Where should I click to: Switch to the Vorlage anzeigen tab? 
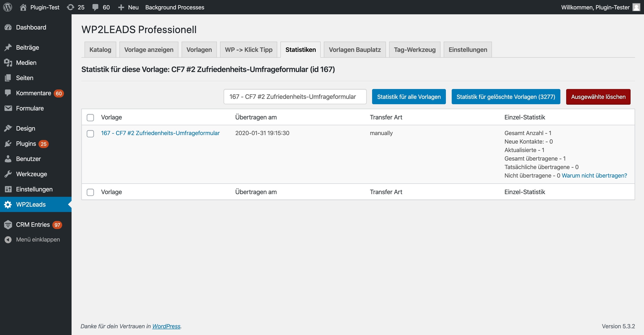(149, 49)
